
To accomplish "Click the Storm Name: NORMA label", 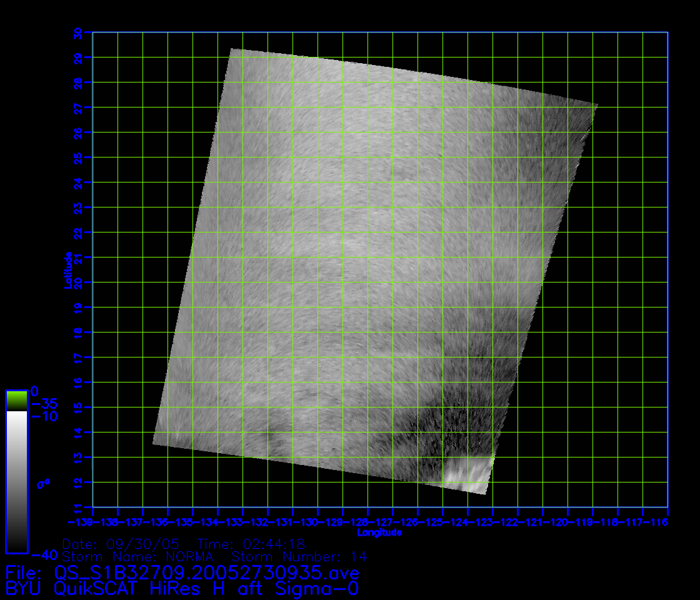I will tap(138, 556).
